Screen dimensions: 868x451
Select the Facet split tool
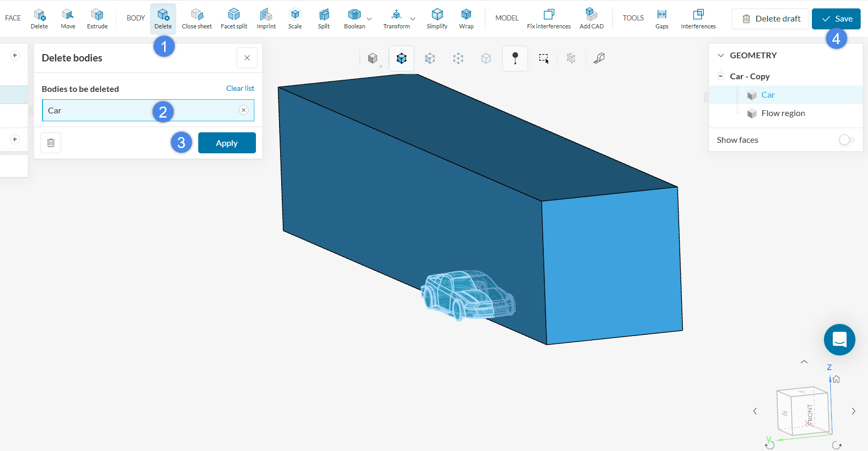(234, 19)
